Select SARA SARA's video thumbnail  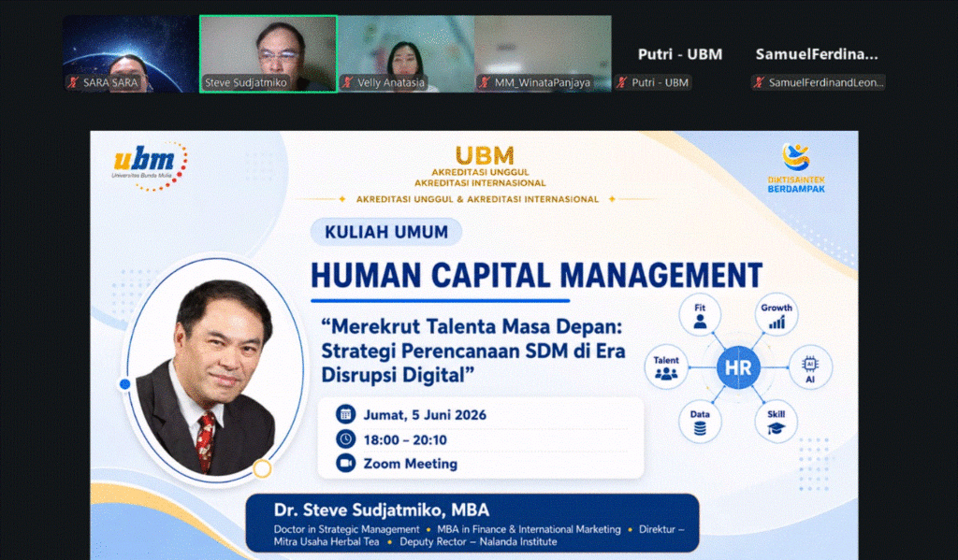coord(131,53)
